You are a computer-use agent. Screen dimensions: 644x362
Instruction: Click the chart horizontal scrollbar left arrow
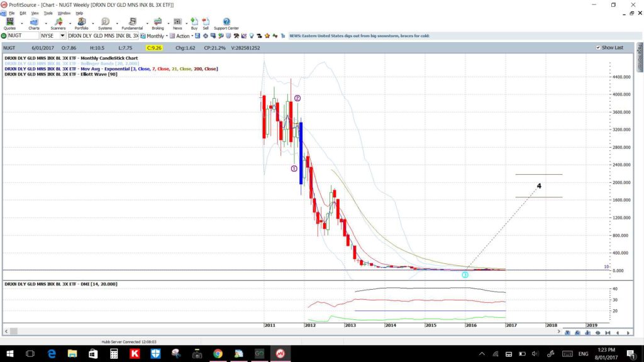click(x=6, y=331)
